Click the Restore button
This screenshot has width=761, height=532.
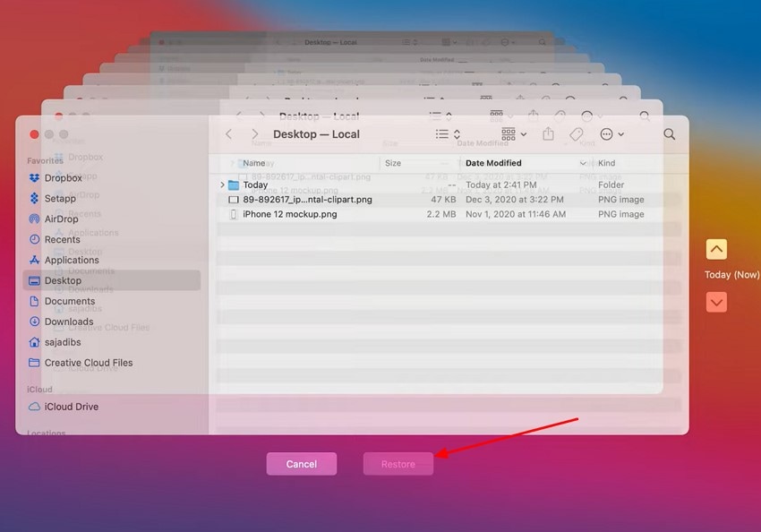tap(398, 464)
